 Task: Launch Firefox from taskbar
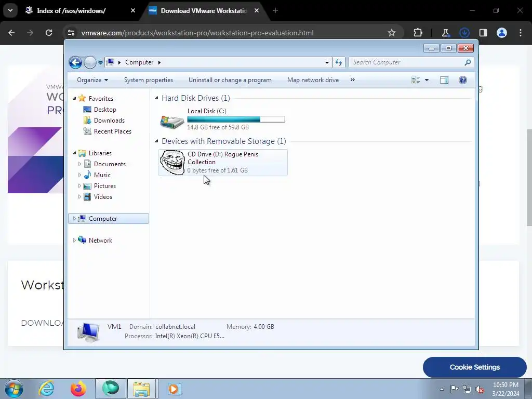click(78, 389)
